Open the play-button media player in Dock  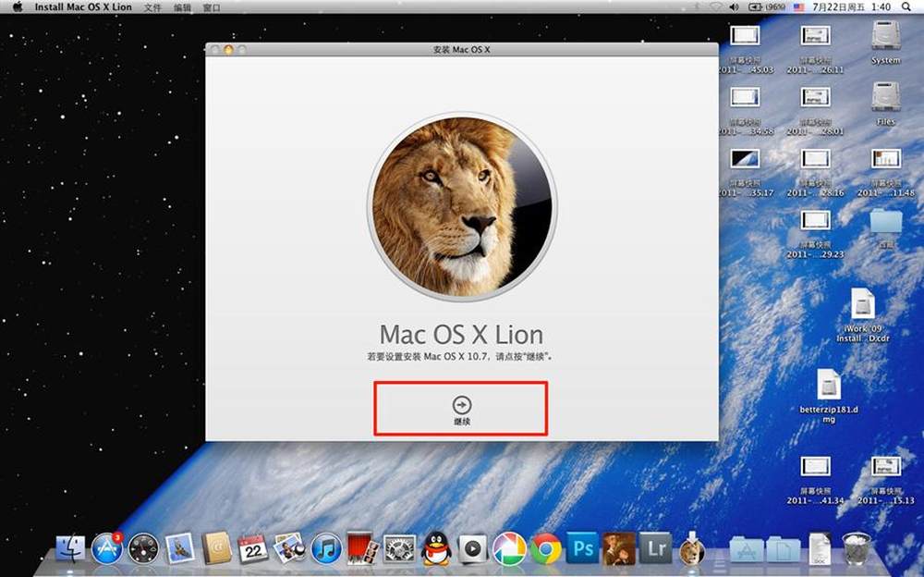tap(472, 548)
